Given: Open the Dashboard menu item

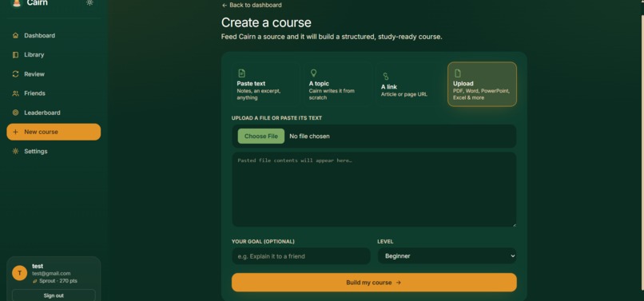Looking at the screenshot, I should (x=54, y=35).
